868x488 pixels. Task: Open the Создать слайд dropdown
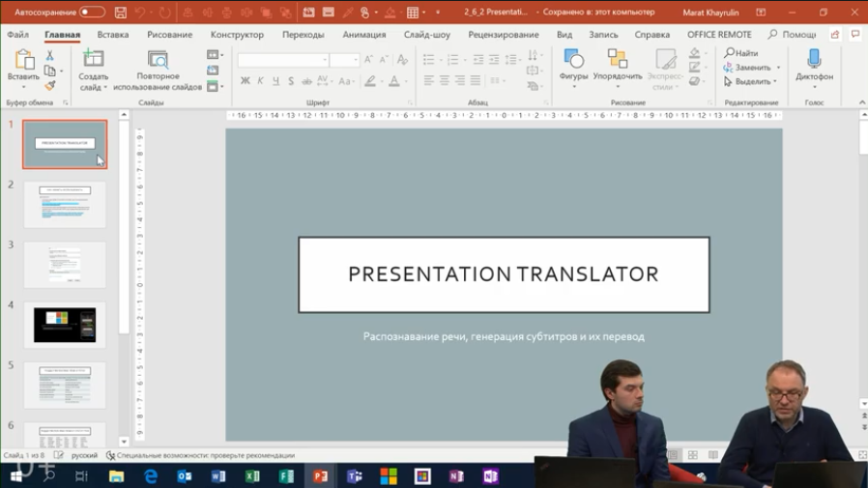(93, 82)
